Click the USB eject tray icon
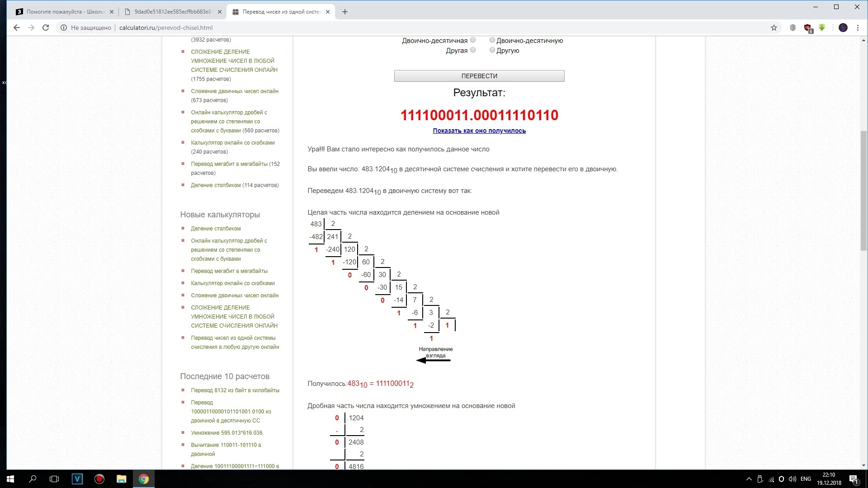The width and height of the screenshot is (868, 488). coord(760,479)
